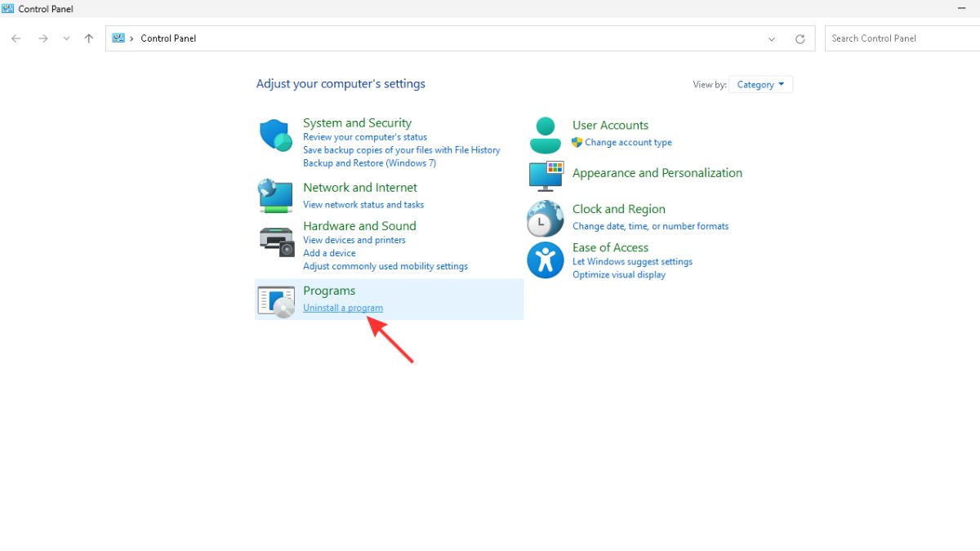The width and height of the screenshot is (980, 551).
Task: Open Ease of Access heading
Action: click(x=610, y=247)
